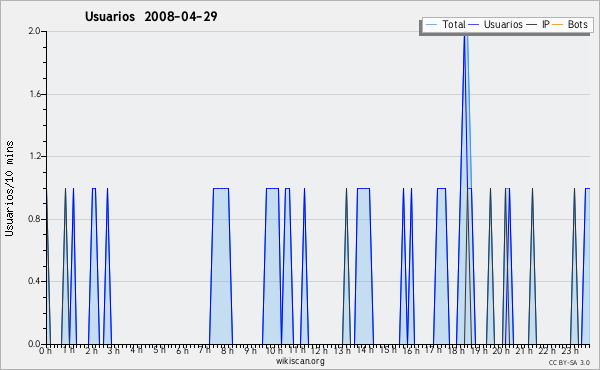Click the '1 h' x-axis label
Viewport: 600px width, 370px height.
[x=69, y=350]
